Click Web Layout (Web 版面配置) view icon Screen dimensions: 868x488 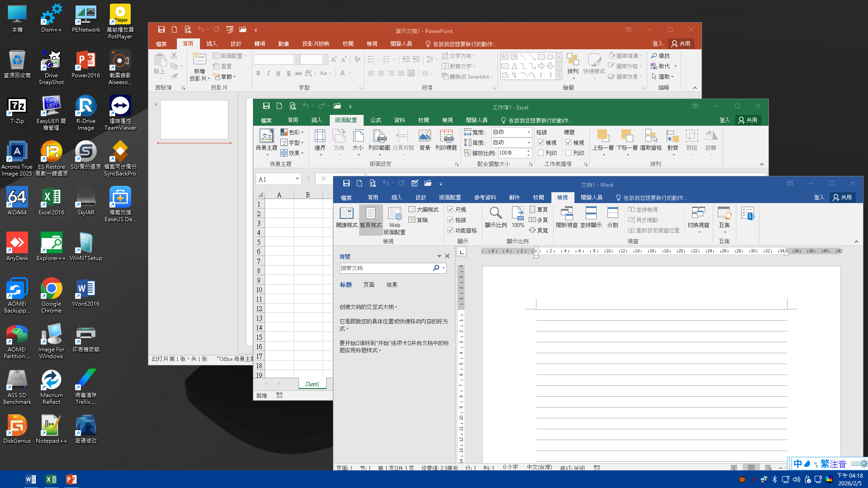click(394, 213)
